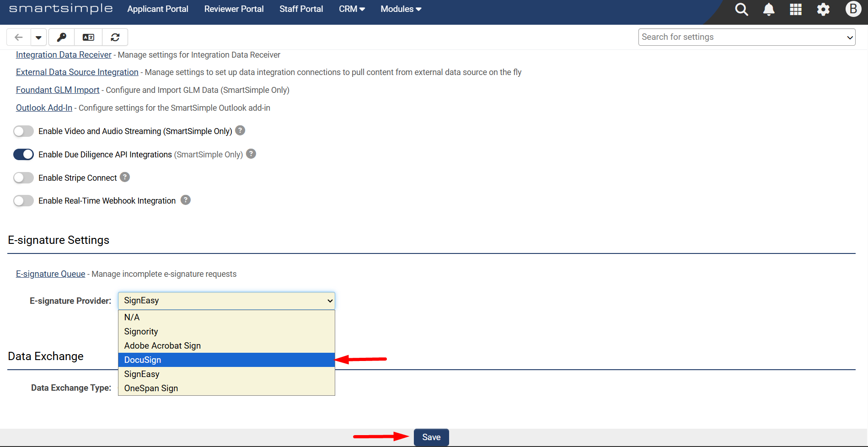The width and height of the screenshot is (868, 447).
Task: Disable Due Diligence API Integrations switch
Action: [x=23, y=155]
